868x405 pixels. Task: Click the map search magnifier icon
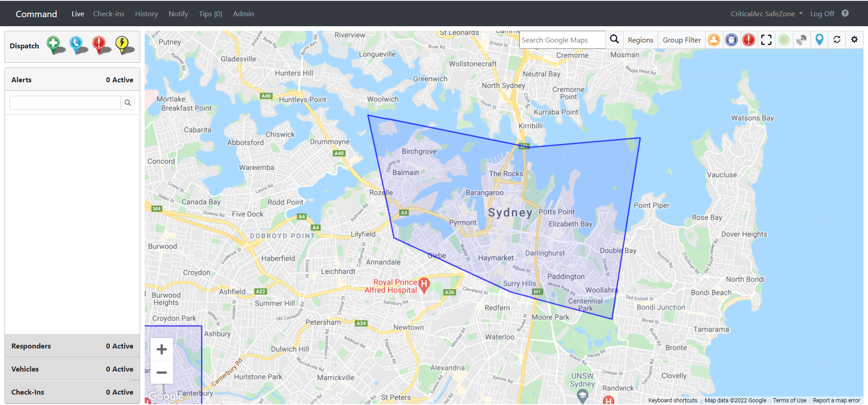coord(614,39)
